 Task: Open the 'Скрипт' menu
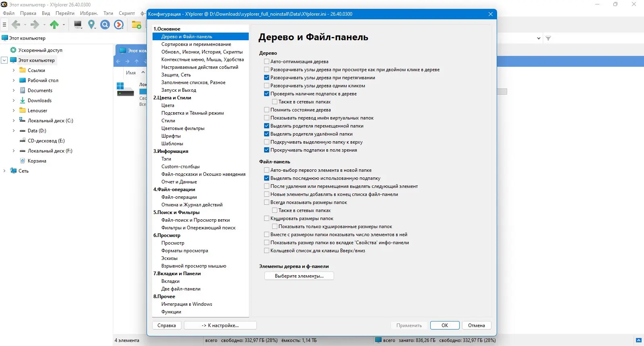pyautogui.click(x=127, y=13)
